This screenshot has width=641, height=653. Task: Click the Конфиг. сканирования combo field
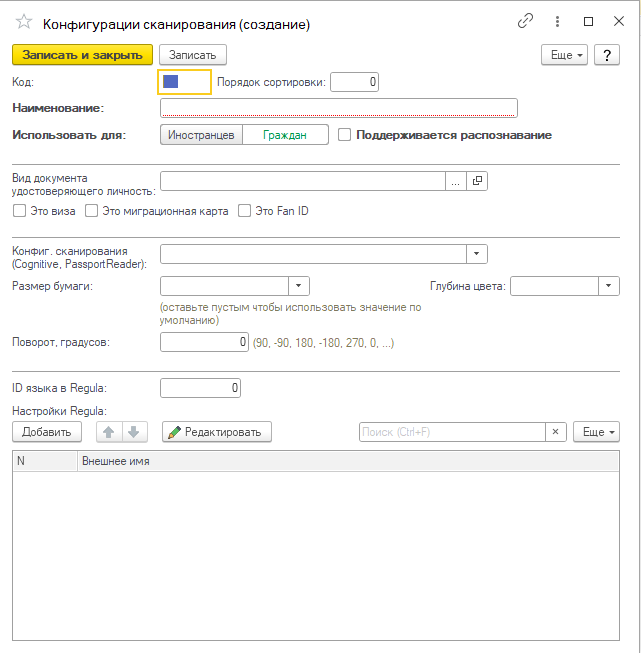tap(313, 254)
